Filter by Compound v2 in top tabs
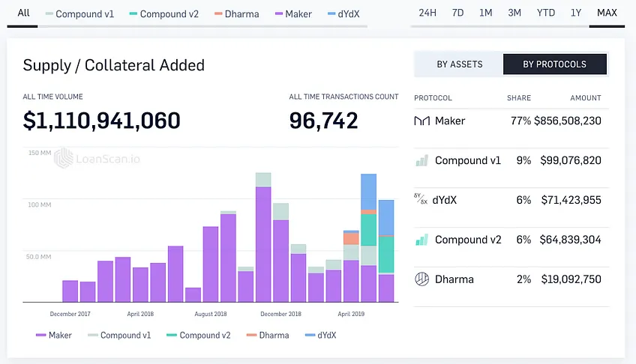The height and width of the screenshot is (364, 636). 163,14
